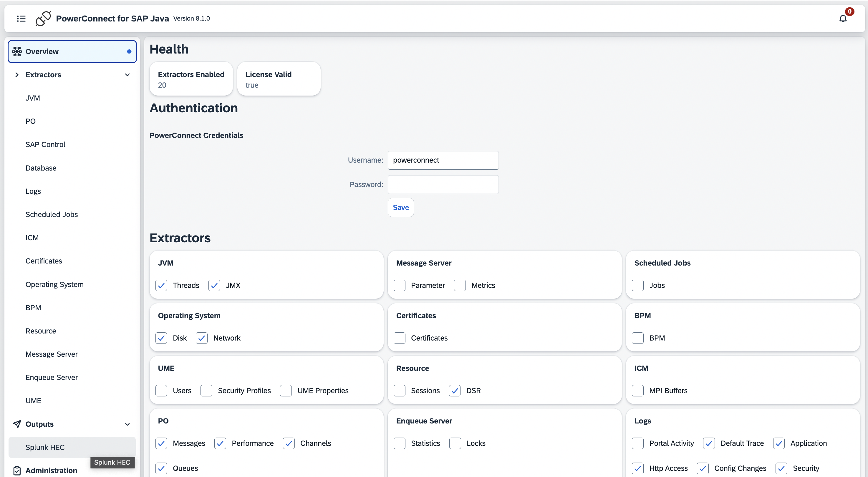868x477 pixels.
Task: Click the Save button
Action: pyautogui.click(x=400, y=207)
